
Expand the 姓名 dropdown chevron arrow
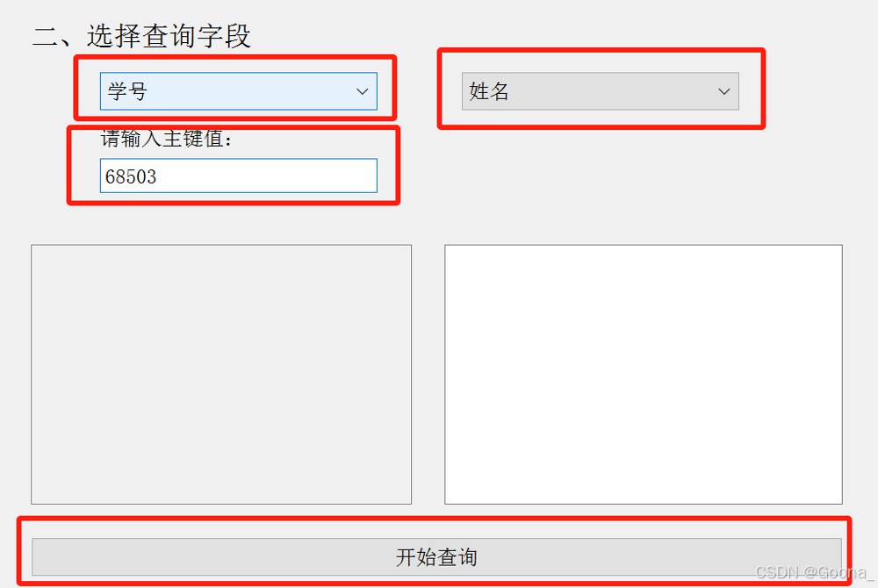(724, 91)
